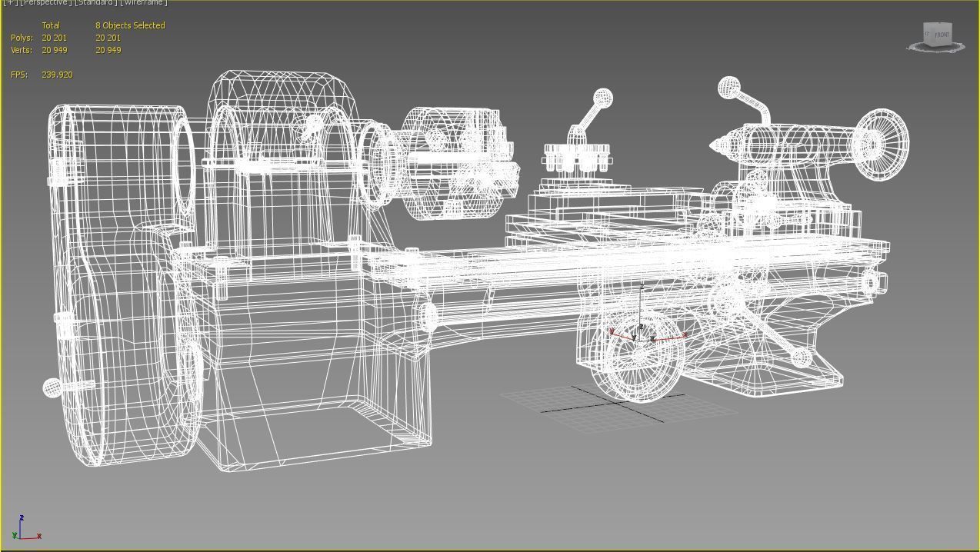Open the Wireframe shading label menu
Screen dimensions: 980x552
coord(143,2)
